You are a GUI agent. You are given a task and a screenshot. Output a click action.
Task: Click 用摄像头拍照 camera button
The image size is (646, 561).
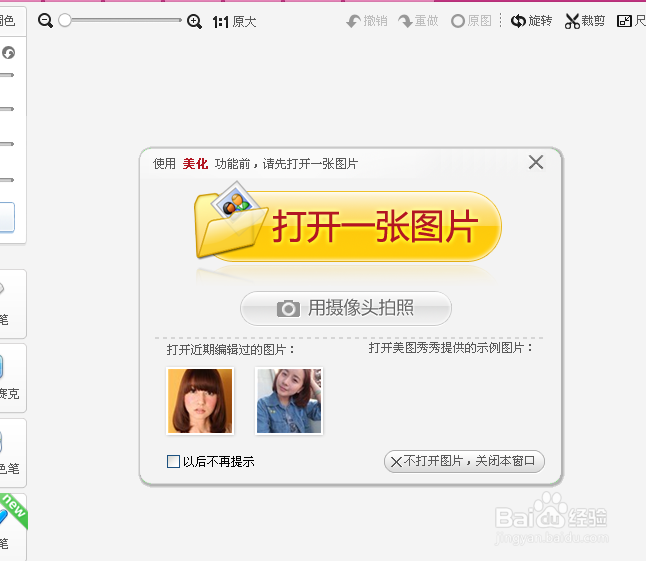346,308
